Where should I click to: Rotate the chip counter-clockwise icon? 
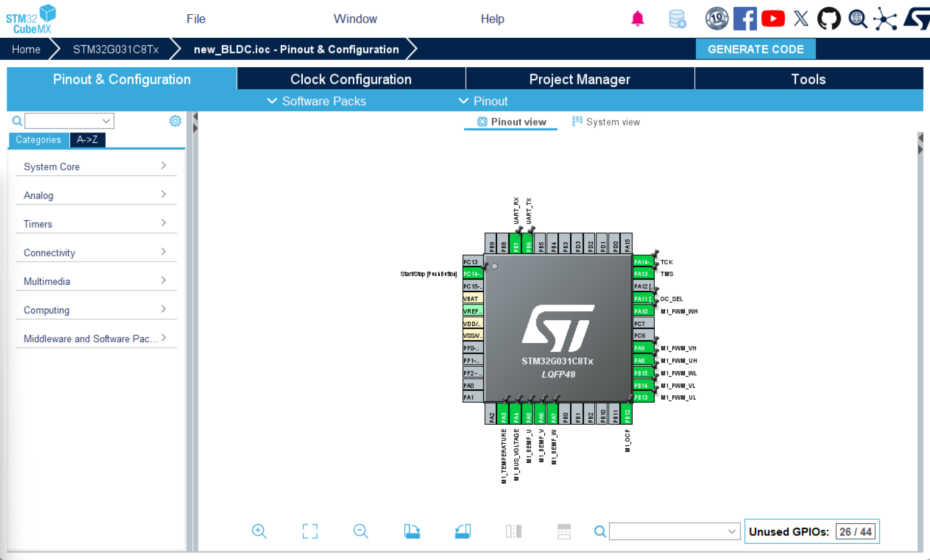coord(462,531)
